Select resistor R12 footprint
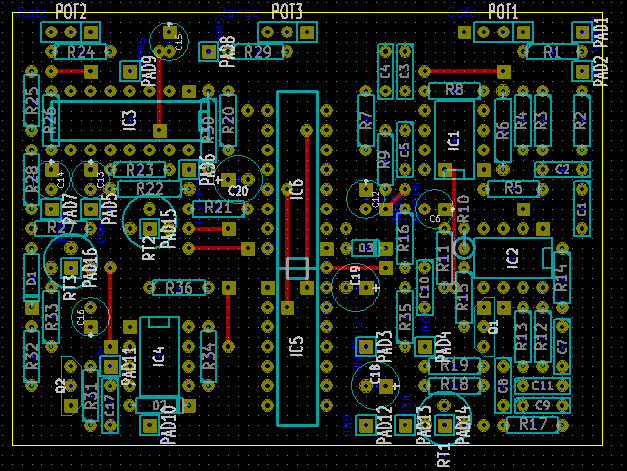 coord(542,336)
